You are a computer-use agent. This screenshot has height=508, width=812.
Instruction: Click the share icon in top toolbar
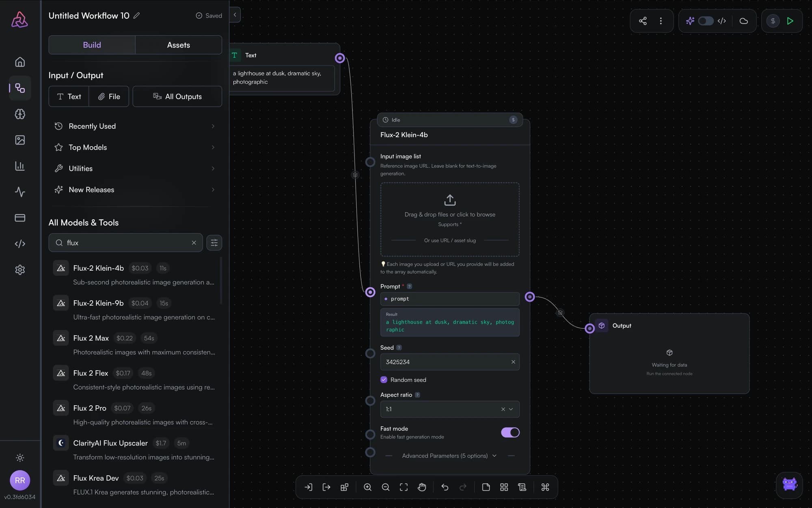pyautogui.click(x=643, y=21)
